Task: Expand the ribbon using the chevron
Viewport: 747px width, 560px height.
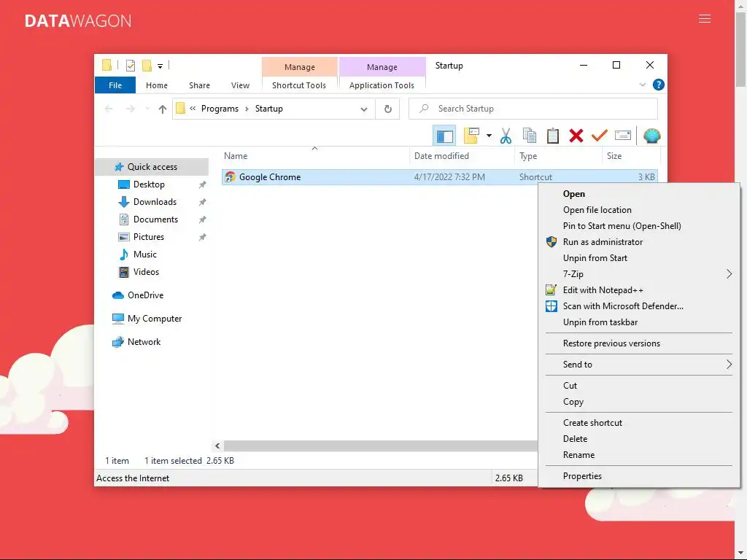Action: click(642, 85)
